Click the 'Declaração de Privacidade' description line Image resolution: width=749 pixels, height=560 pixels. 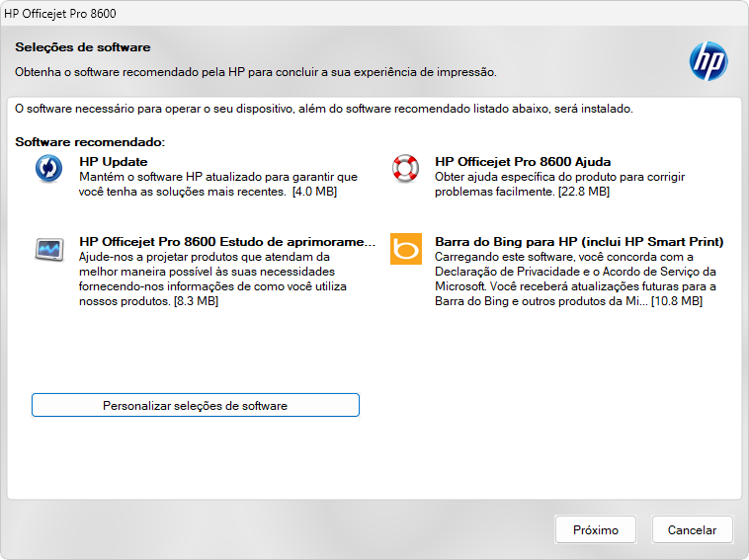(575, 272)
